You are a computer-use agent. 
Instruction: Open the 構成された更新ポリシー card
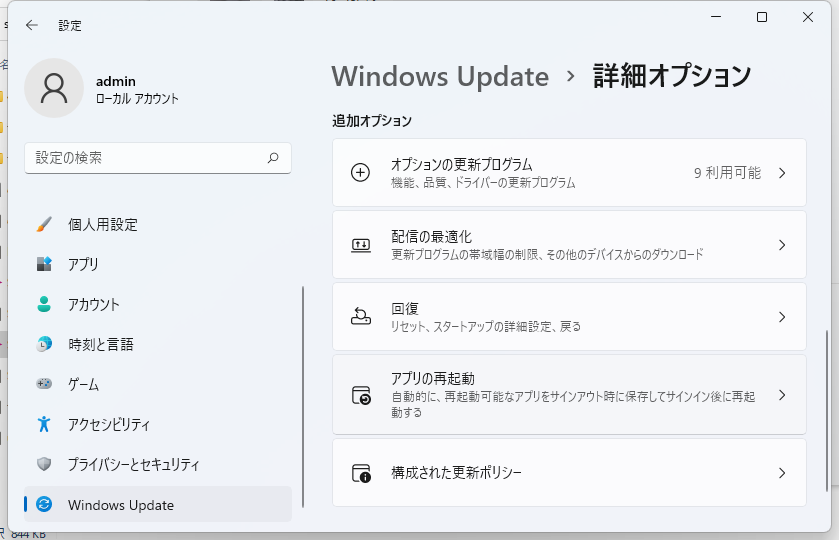click(x=569, y=473)
